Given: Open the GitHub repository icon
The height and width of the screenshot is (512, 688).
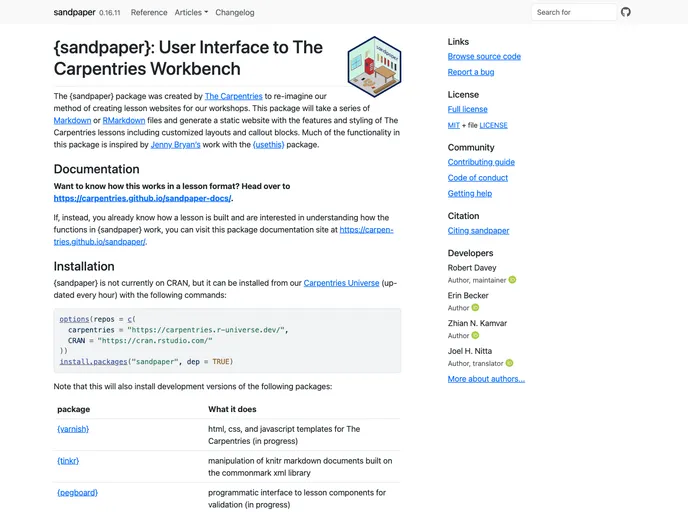Looking at the screenshot, I should [626, 12].
